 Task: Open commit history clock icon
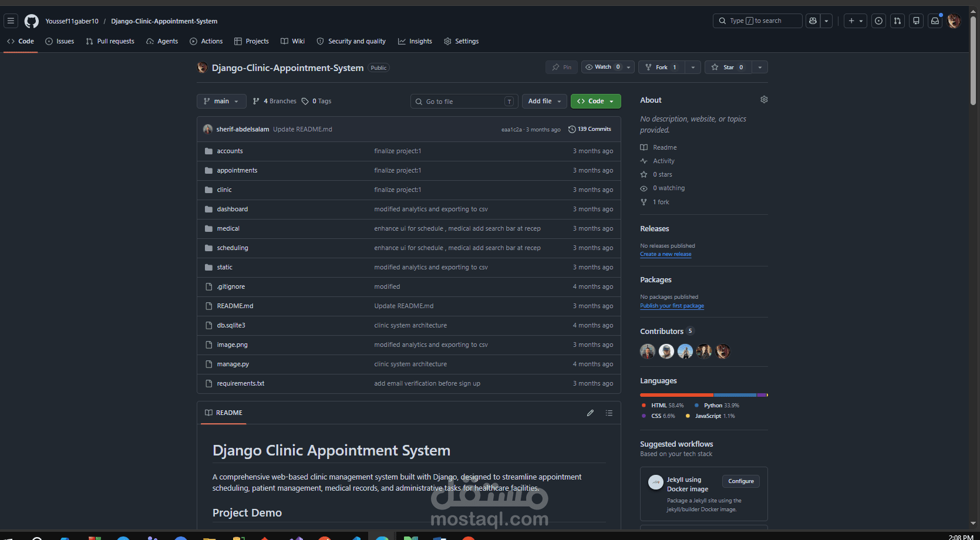(572, 129)
